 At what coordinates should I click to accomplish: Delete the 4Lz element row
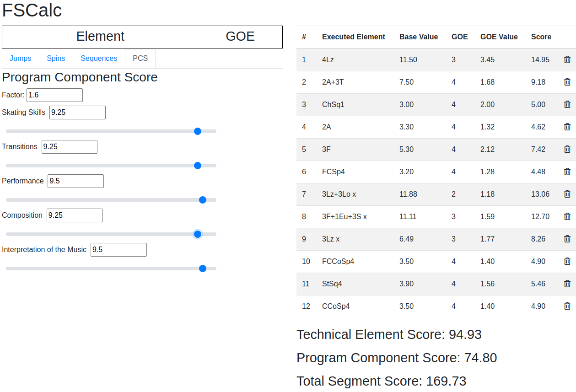point(567,59)
